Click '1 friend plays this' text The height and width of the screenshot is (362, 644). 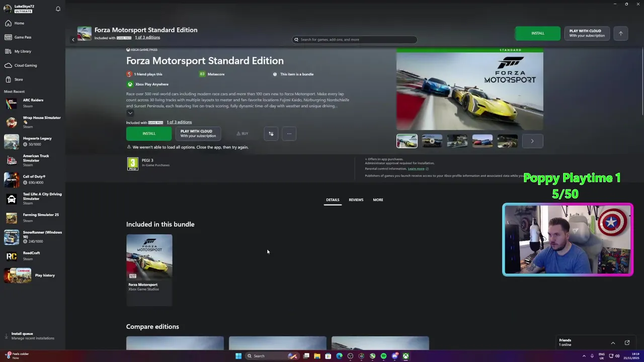pyautogui.click(x=148, y=74)
